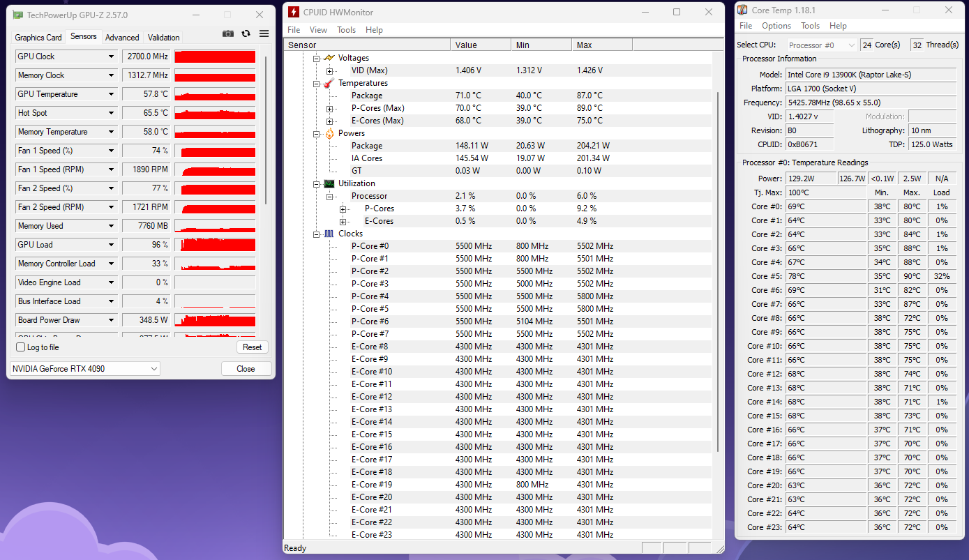Expand the E-Cores utilization node
Viewport: 969px width, 560px height.
pyautogui.click(x=343, y=221)
